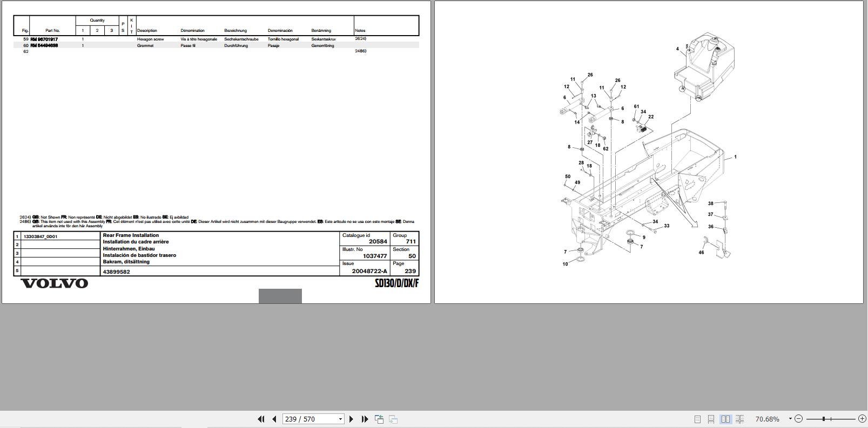Click callout 50 on the diagram
Image resolution: width=868 pixels, height=428 pixels.
click(x=568, y=176)
